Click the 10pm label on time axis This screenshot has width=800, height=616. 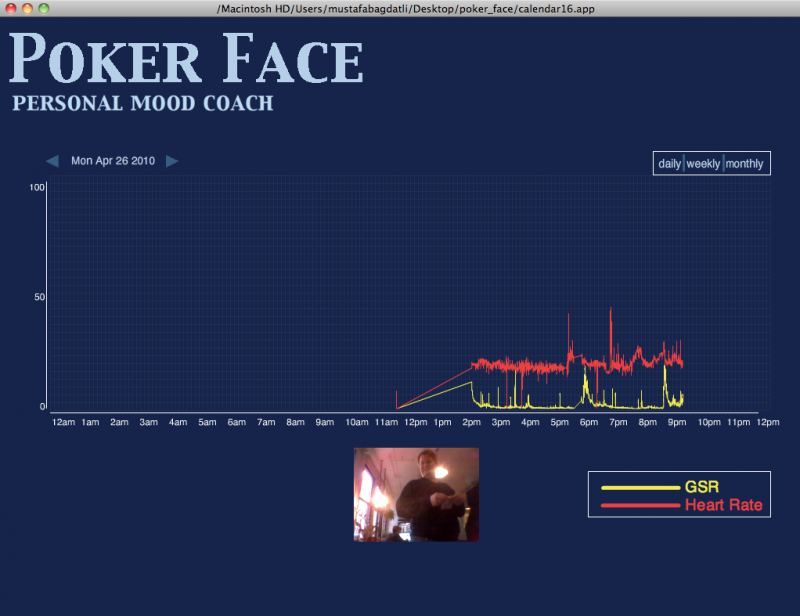click(x=709, y=422)
